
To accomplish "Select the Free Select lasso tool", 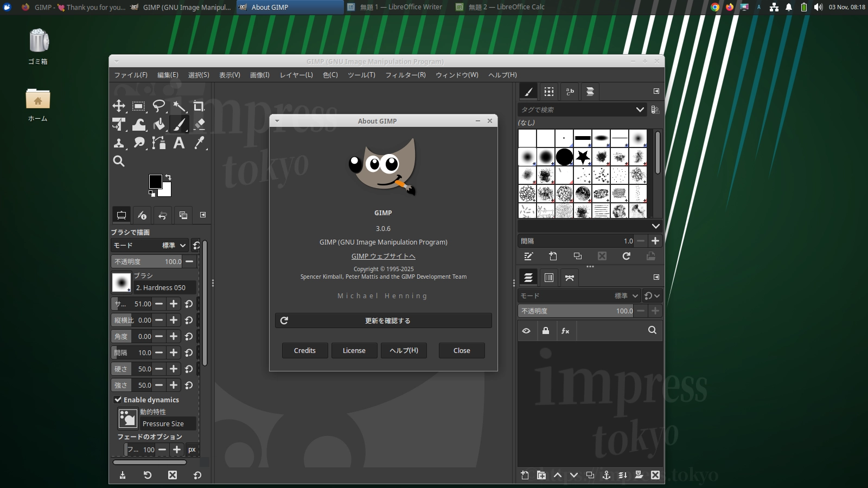I will coord(159,106).
